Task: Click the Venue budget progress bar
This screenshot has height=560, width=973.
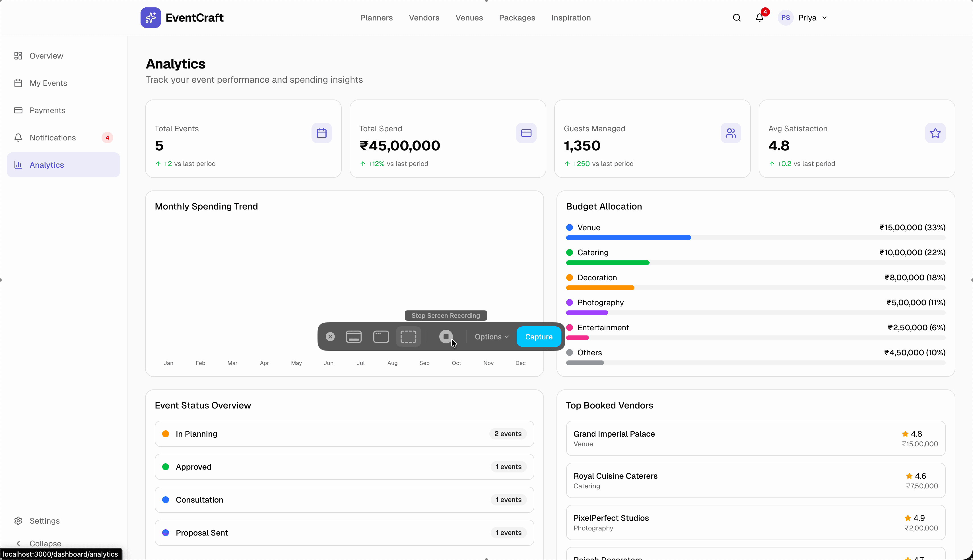Action: point(756,238)
